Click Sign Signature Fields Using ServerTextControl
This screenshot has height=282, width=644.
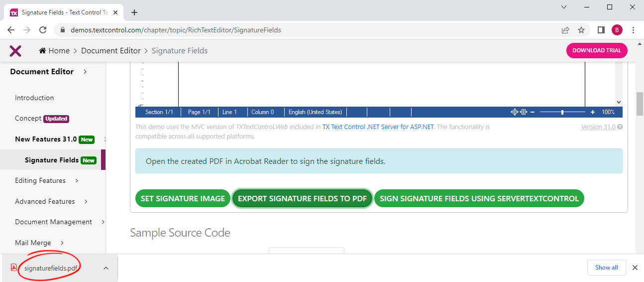(x=479, y=198)
